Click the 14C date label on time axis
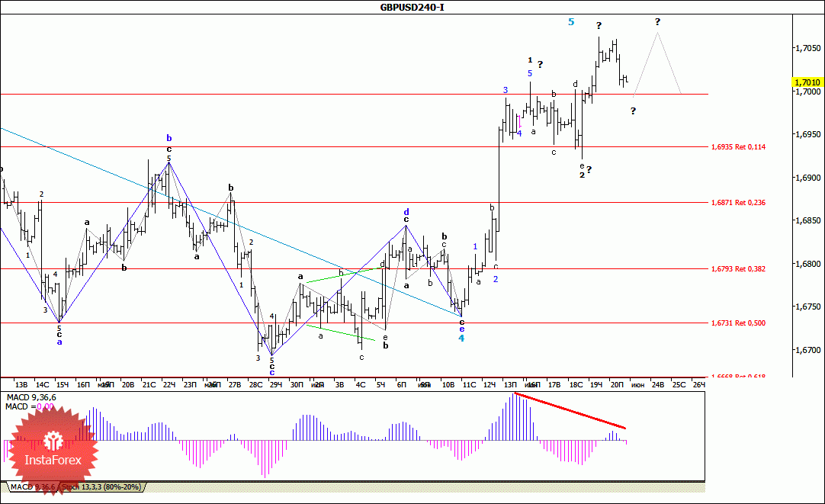The image size is (825, 504). [42, 384]
